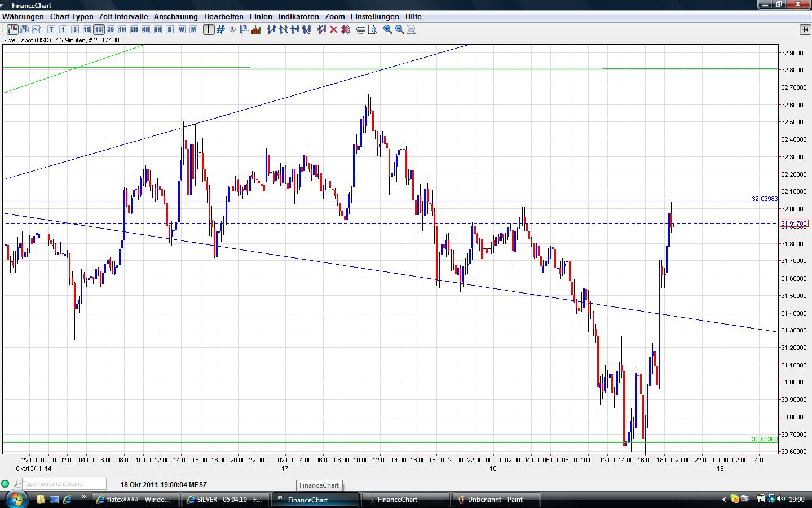Switch to line chart type
Image resolution: width=812 pixels, height=508 pixels.
tap(36, 29)
